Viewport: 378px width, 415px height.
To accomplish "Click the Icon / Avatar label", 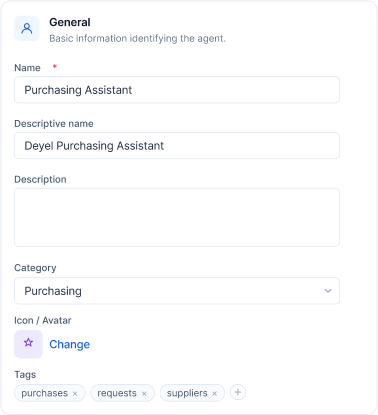I will click(43, 320).
